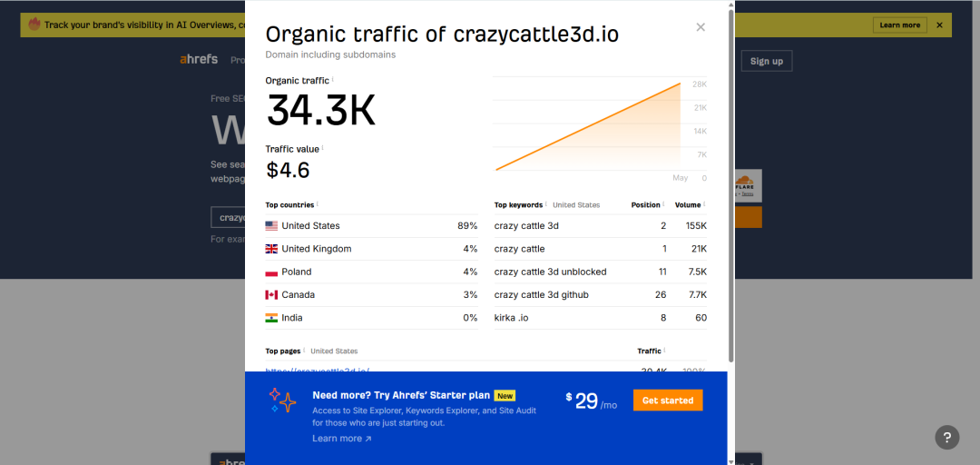The image size is (980, 465).
Task: Click Canada country name
Action: [299, 295]
